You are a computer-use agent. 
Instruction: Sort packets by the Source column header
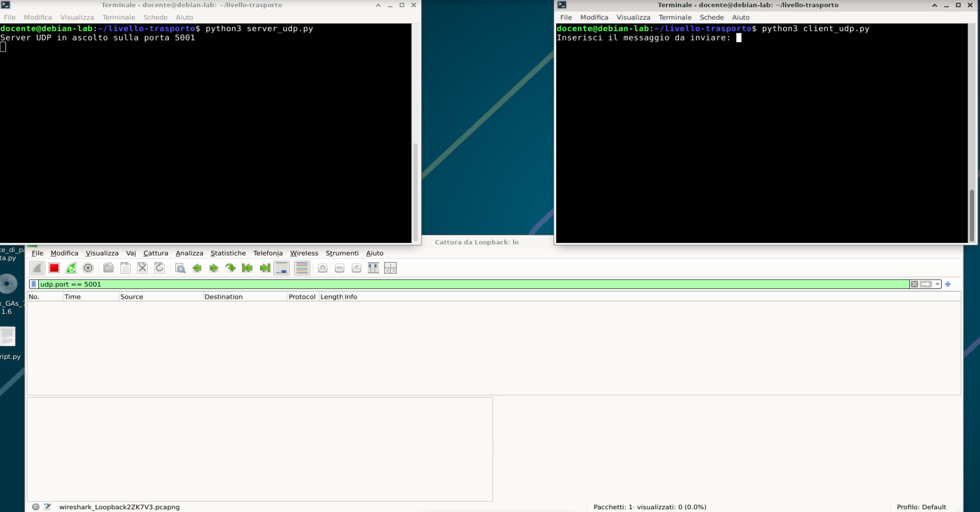[160, 296]
